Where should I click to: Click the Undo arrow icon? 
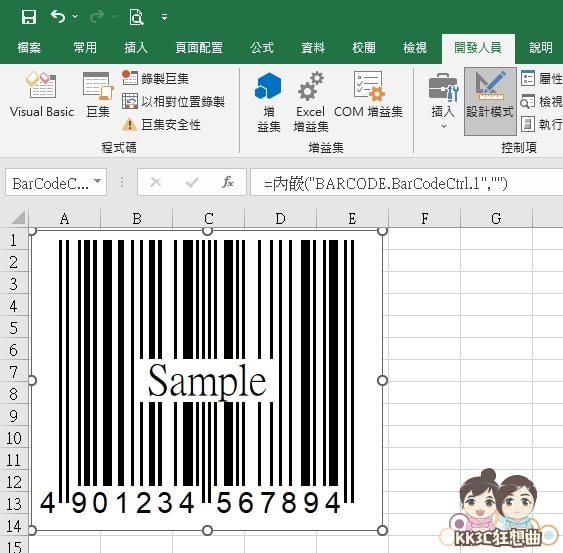click(58, 17)
